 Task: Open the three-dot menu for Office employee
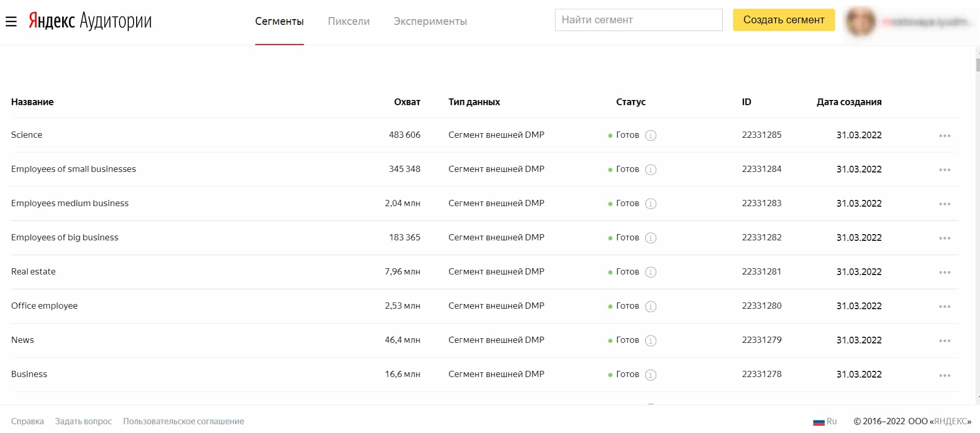point(944,307)
